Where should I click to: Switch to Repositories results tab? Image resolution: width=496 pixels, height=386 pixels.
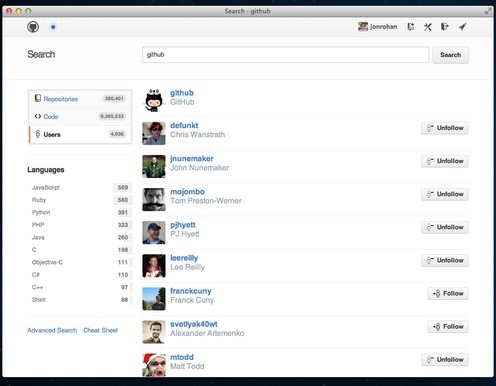[x=80, y=99]
